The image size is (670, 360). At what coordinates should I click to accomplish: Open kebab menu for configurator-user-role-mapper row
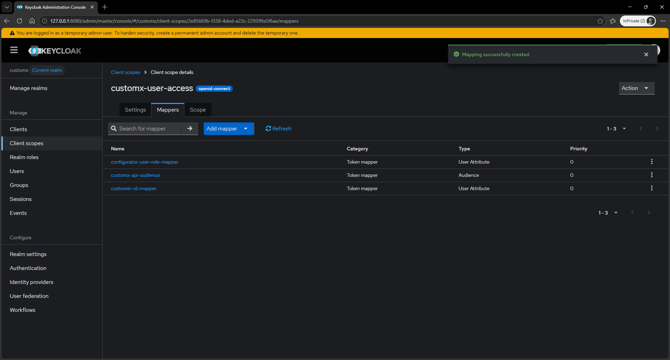[652, 162]
